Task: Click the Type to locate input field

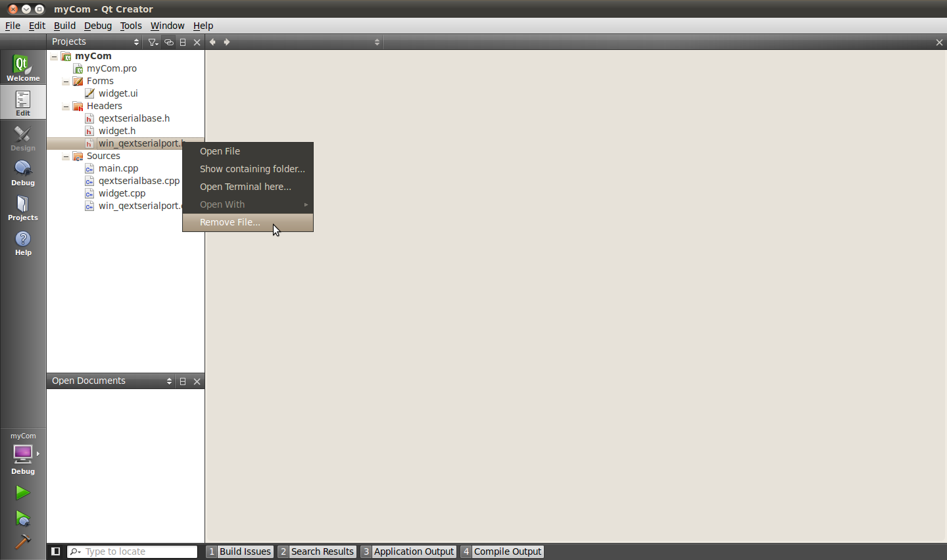Action: pos(132,551)
